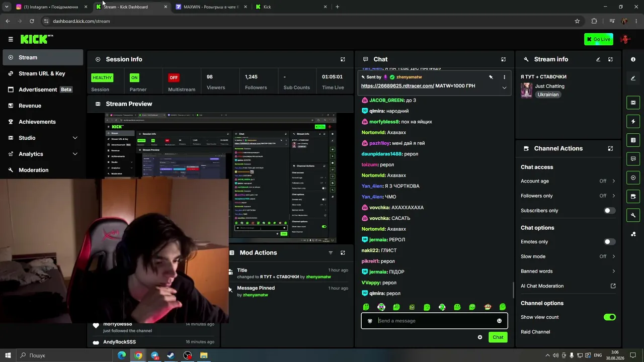Open the emoji picker in the message box
644x362 pixels.
[x=499, y=321]
